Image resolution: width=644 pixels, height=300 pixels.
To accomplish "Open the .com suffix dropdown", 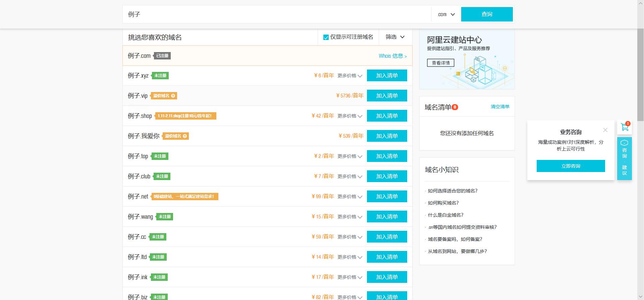I will [x=446, y=14].
